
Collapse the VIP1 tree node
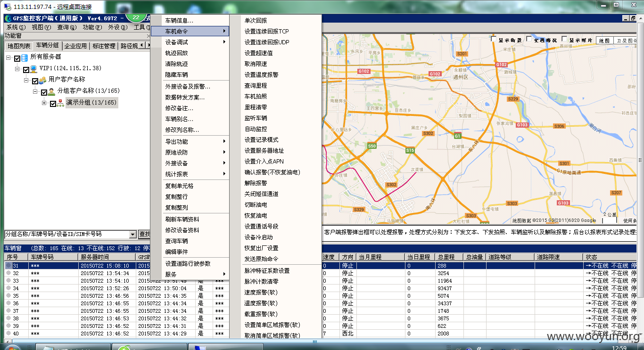pyautogui.click(x=17, y=69)
